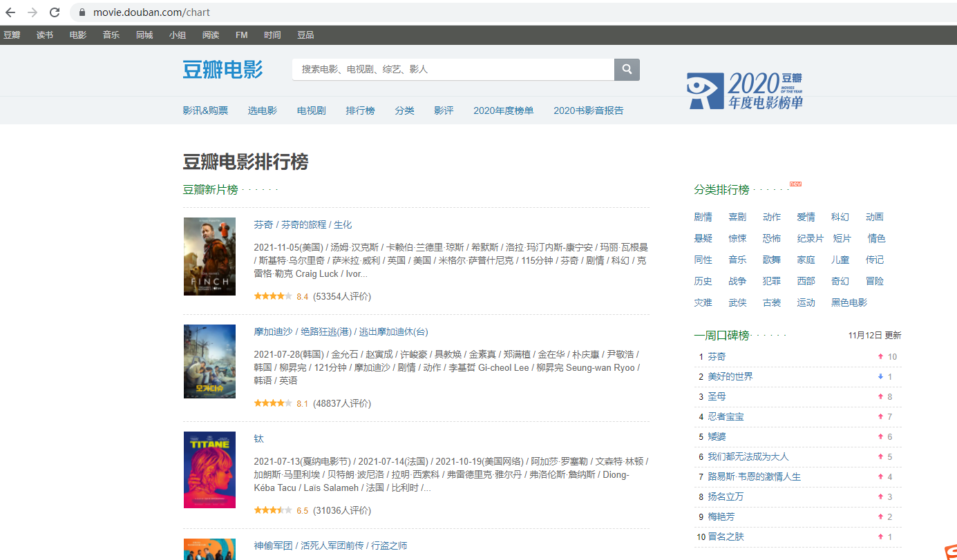Open 读书 in the top bar
The width and height of the screenshot is (957, 560).
45,35
